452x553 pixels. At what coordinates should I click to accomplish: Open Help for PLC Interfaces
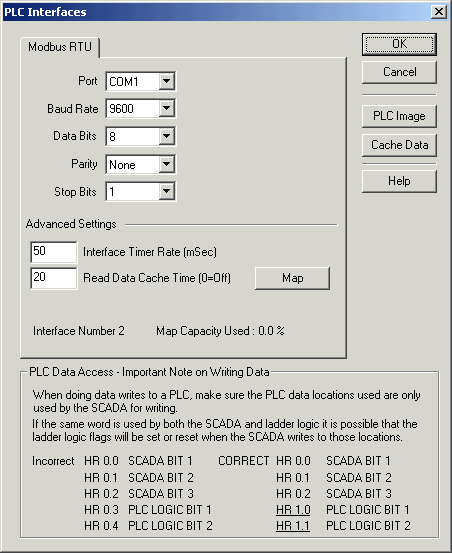399,181
